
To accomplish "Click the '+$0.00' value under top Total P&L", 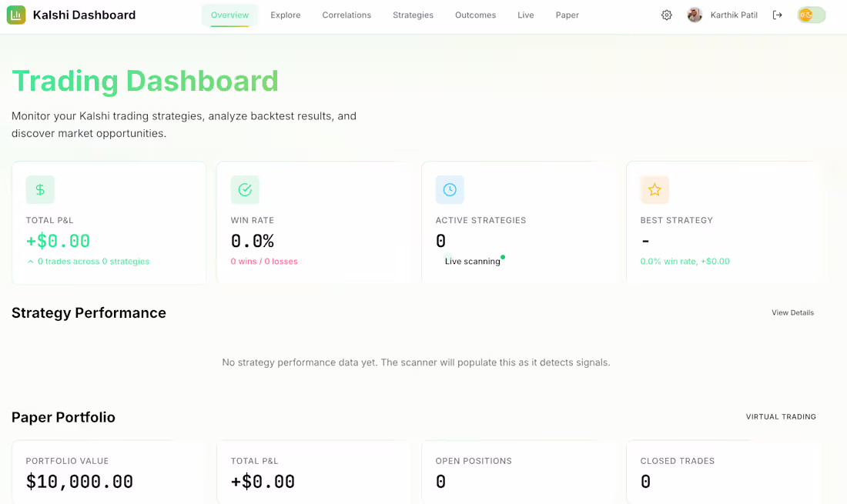I will coord(58,241).
